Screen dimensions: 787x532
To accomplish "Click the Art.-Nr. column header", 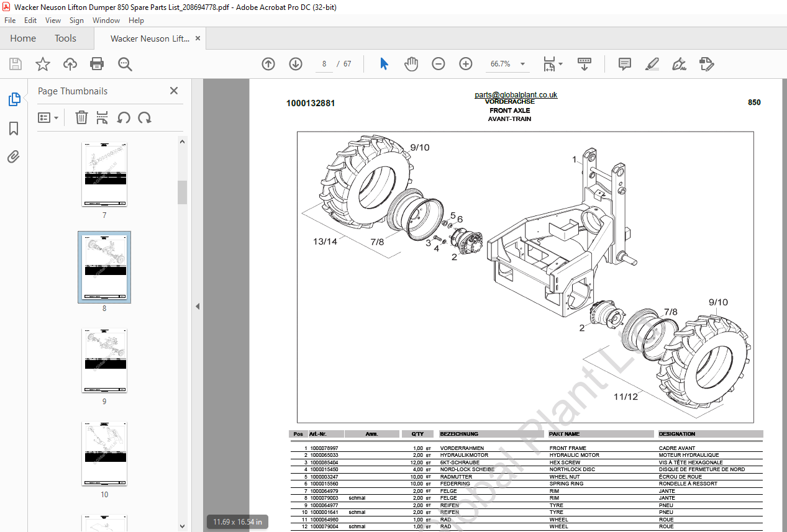I will pyautogui.click(x=318, y=434).
